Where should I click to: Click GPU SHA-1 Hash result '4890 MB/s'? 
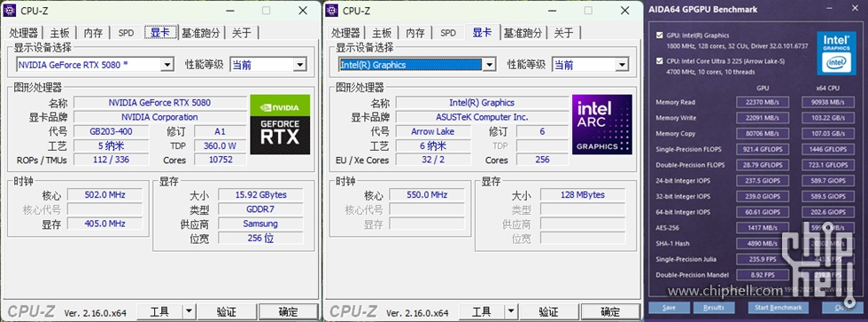[x=763, y=243]
